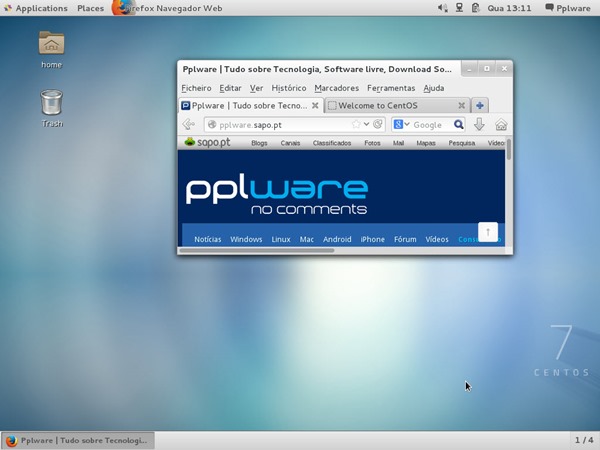
Task: Open the Mail link
Action: tap(398, 143)
